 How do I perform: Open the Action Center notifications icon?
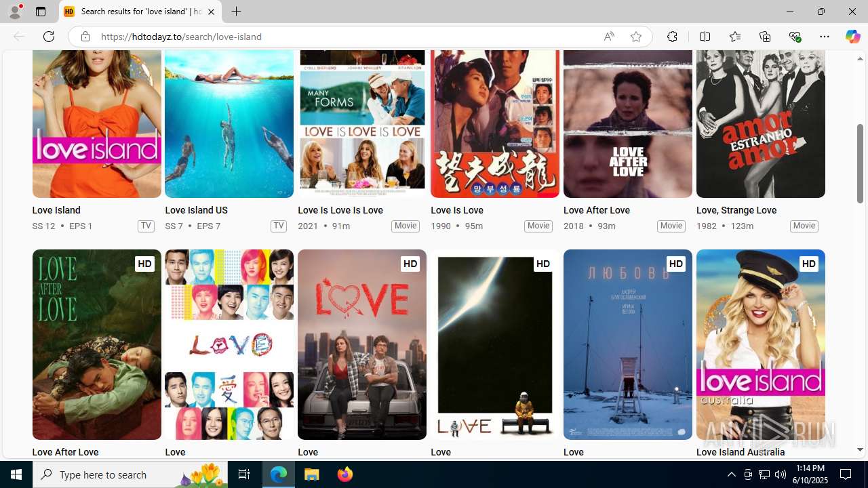(846, 474)
